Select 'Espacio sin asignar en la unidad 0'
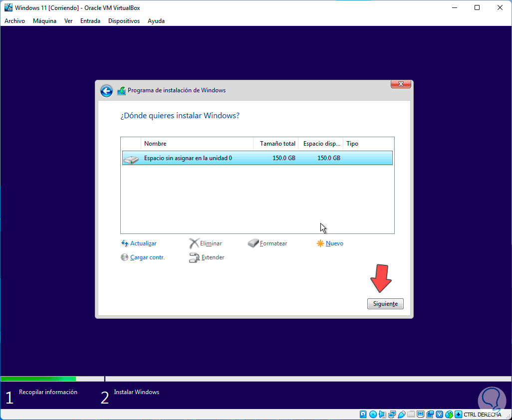The width and height of the screenshot is (512, 420). click(257, 158)
